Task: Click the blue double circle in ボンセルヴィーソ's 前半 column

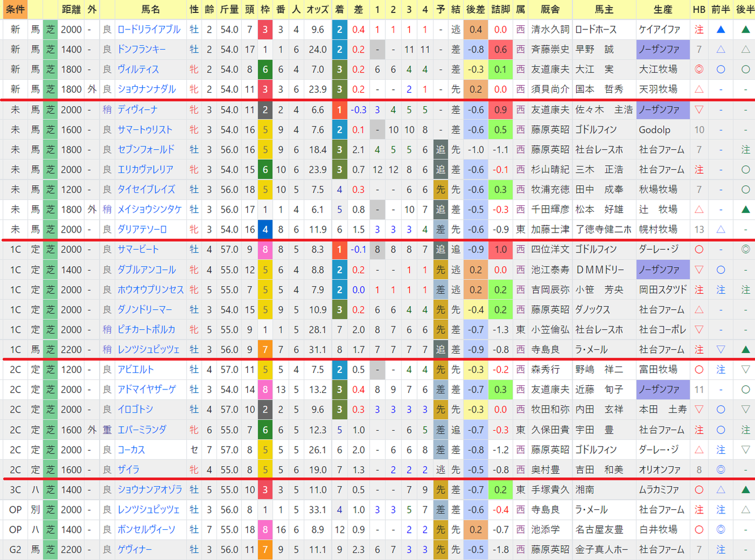Action: [x=721, y=530]
